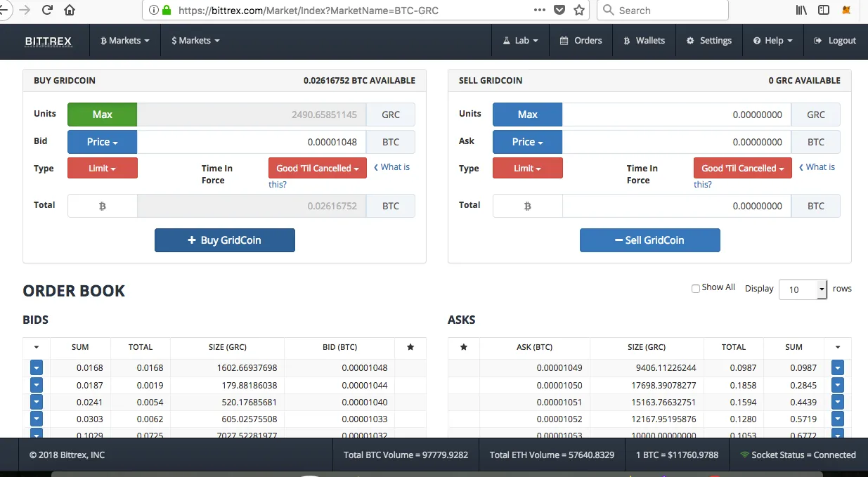Screen dimensions: 868x477
Task: Open the Sell panel Limit type dropdown
Action: (528, 168)
